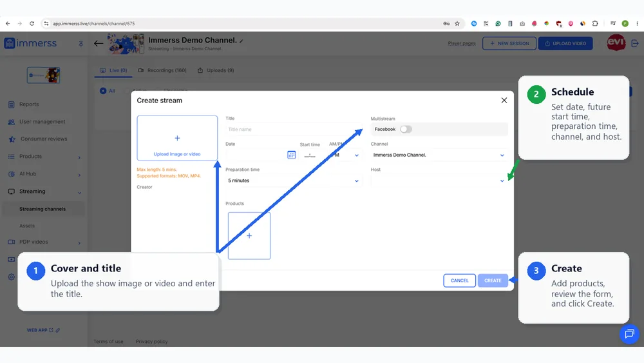Image resolution: width=644 pixels, height=363 pixels.
Task: Open the Channel dropdown
Action: coord(439,155)
